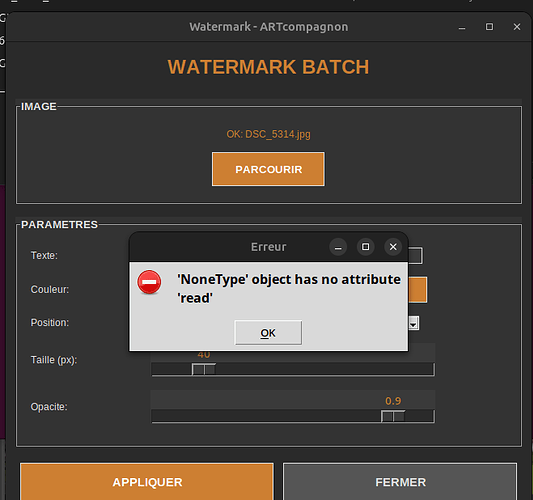Click the FERMER button
This screenshot has width=533, height=500.
coord(400,481)
